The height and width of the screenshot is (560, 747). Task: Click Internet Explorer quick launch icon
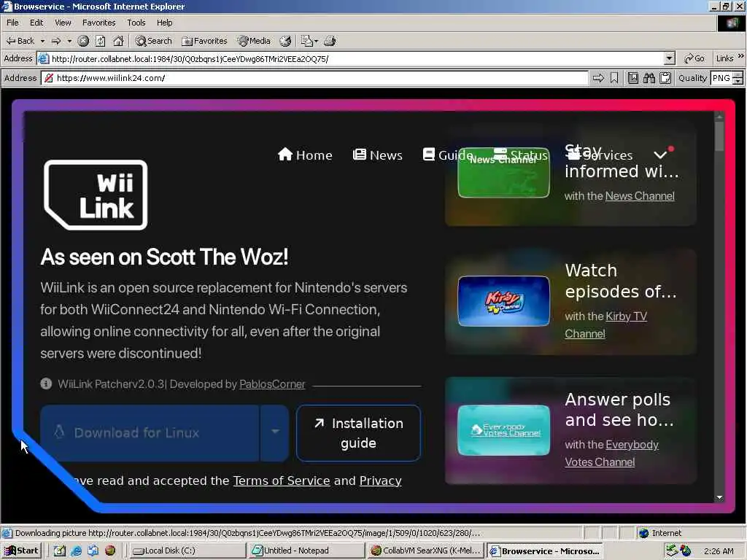pos(76,551)
